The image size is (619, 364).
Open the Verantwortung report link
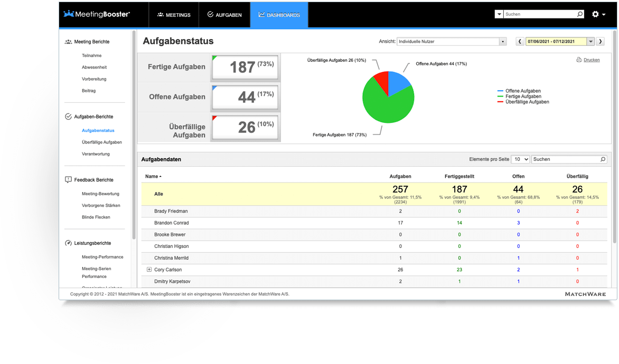tap(96, 154)
